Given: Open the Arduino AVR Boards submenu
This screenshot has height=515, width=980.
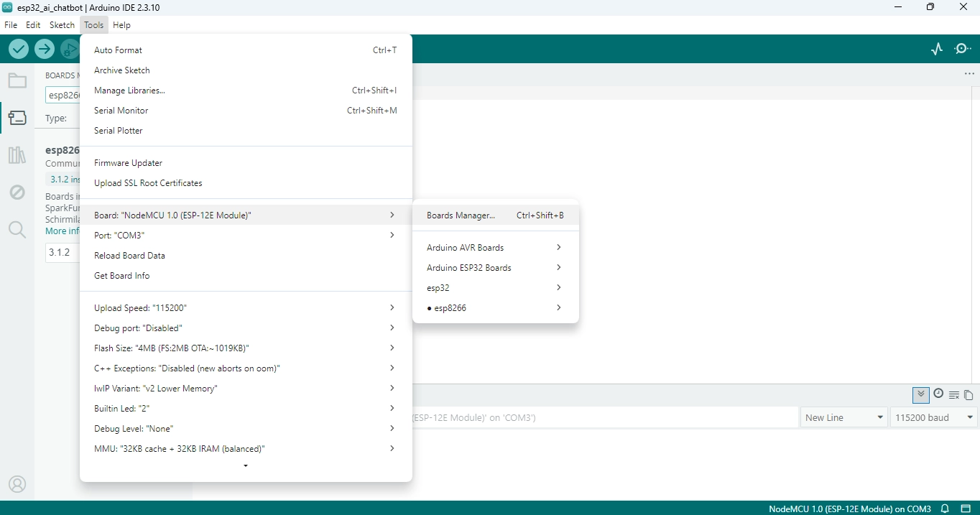Looking at the screenshot, I should (496, 247).
